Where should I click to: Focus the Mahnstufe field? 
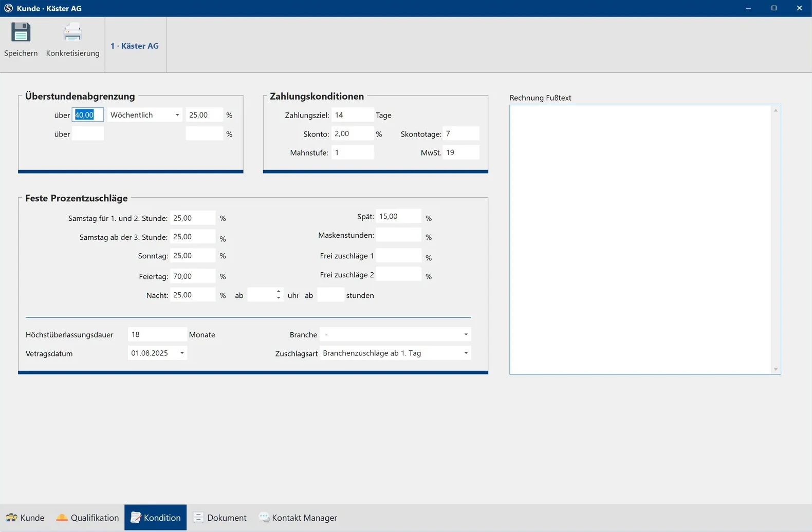(x=353, y=153)
